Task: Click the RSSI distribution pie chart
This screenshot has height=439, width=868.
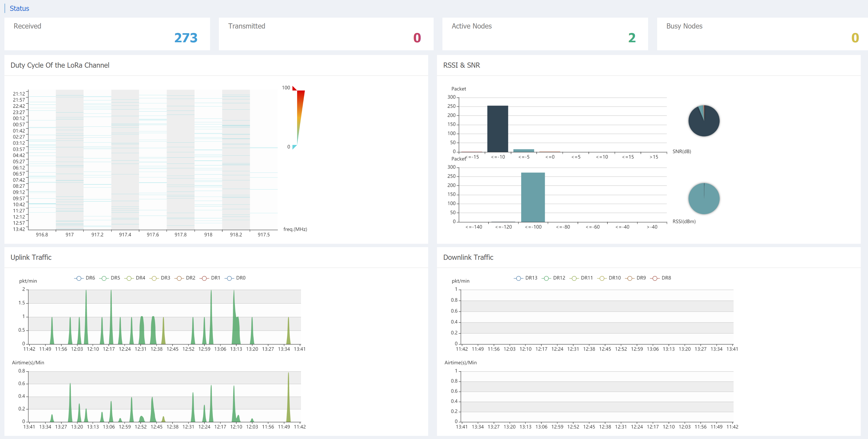Action: coord(704,198)
